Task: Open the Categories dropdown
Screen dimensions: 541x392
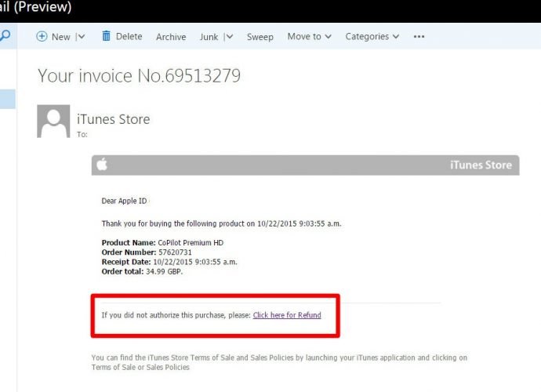Action: click(372, 36)
